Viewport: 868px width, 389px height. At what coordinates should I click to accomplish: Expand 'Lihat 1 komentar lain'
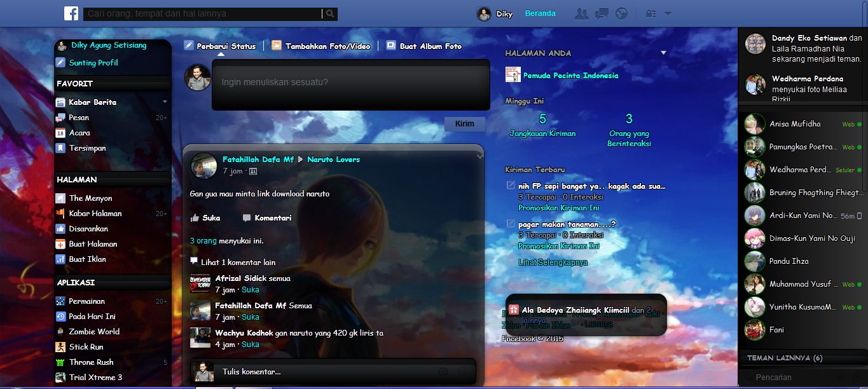pos(238,262)
